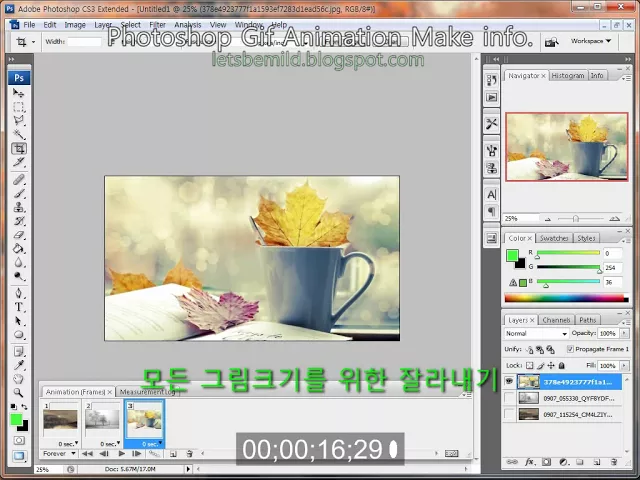Select the Path Selection tool
The width and height of the screenshot is (640, 480).
pyautogui.click(x=18, y=321)
